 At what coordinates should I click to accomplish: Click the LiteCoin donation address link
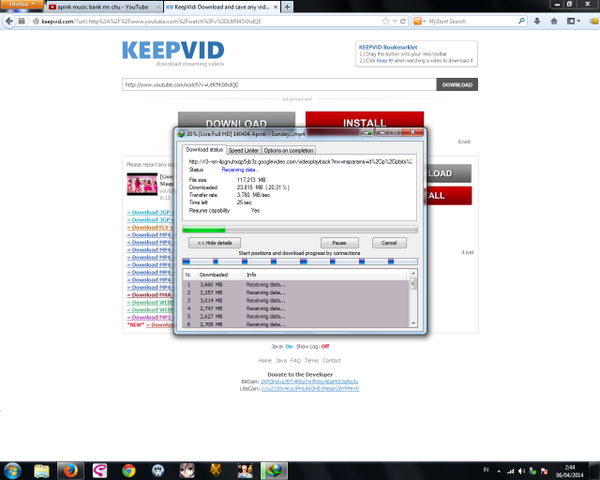pos(310,389)
